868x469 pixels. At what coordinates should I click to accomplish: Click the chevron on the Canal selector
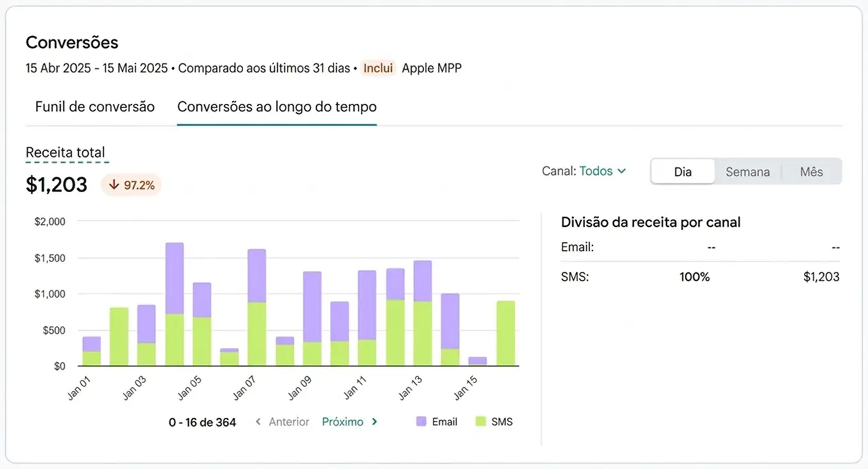(620, 171)
